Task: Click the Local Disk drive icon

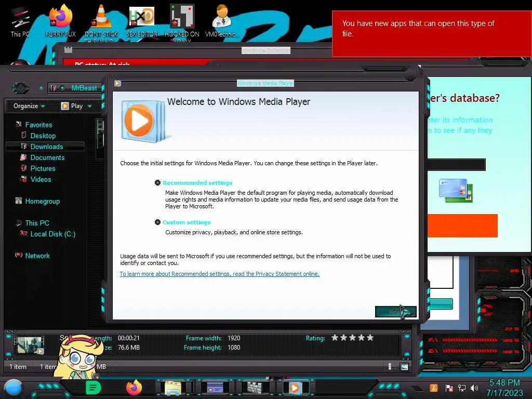Action: (24, 233)
